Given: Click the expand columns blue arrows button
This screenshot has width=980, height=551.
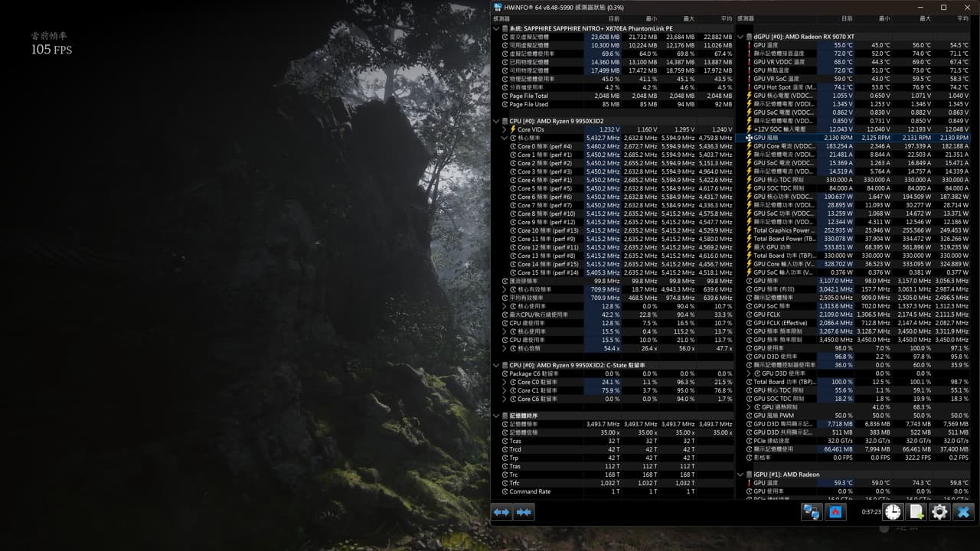Looking at the screenshot, I should [501, 512].
